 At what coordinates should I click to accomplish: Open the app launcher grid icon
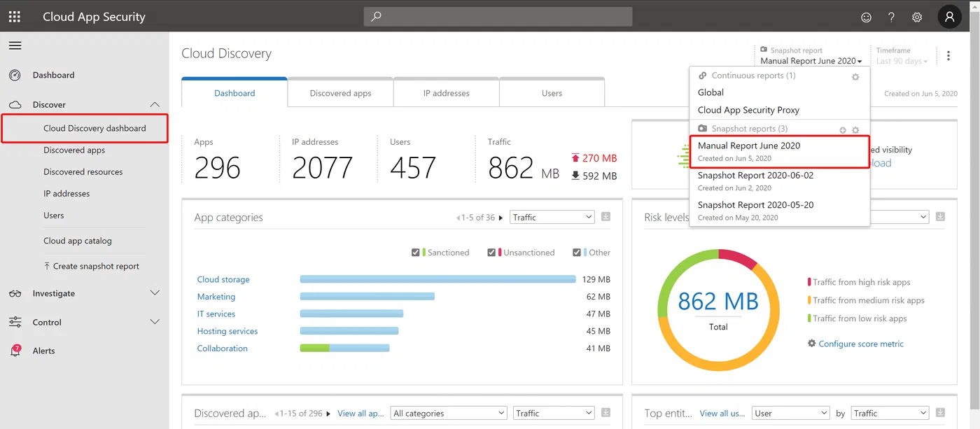click(15, 17)
